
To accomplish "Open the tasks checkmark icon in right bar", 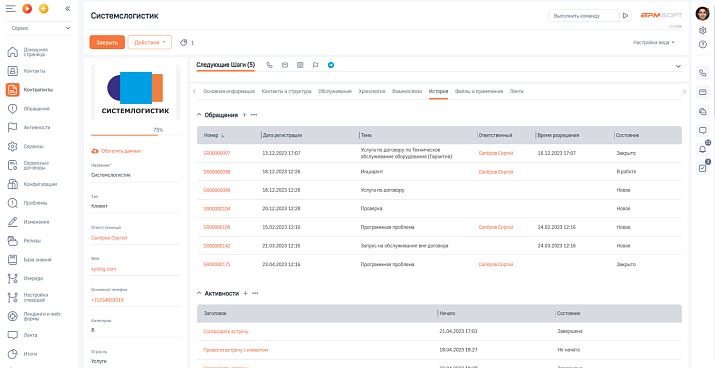I will (x=703, y=168).
